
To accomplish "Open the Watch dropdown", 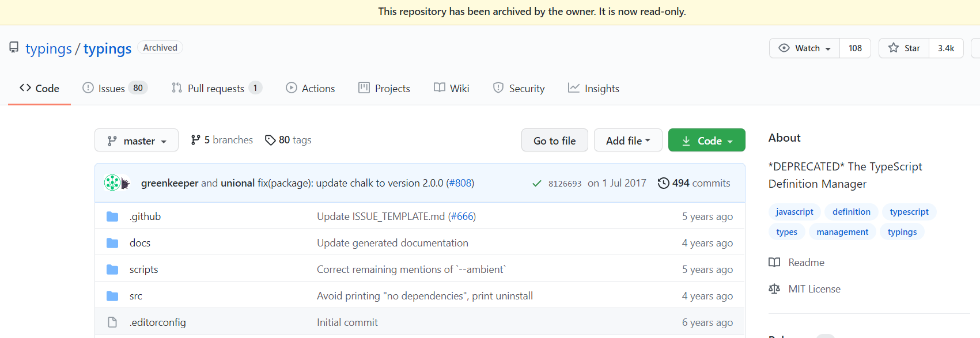I will [805, 48].
